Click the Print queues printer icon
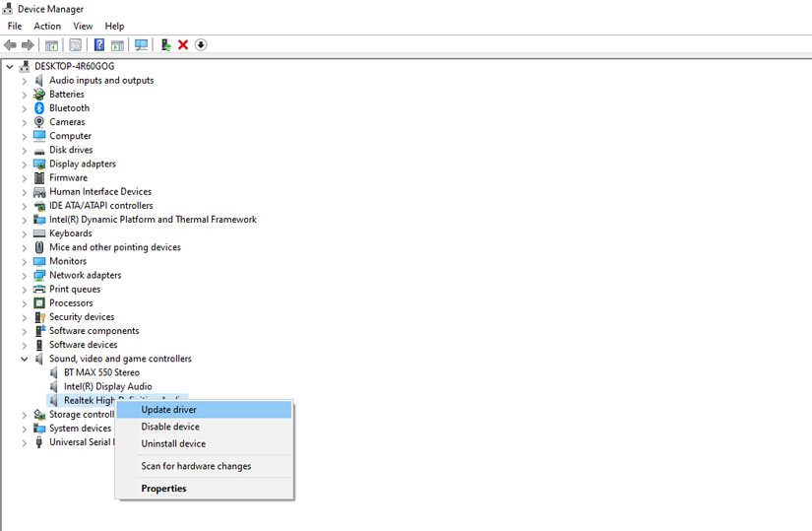812x531 pixels. point(39,290)
